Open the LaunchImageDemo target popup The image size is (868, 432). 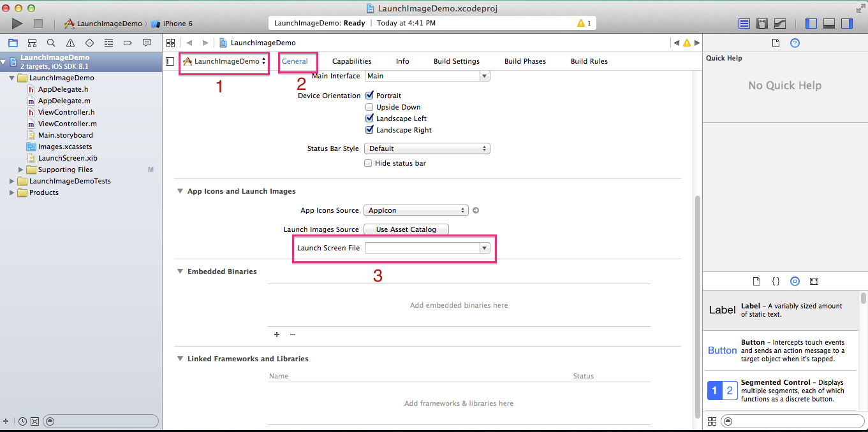(224, 61)
